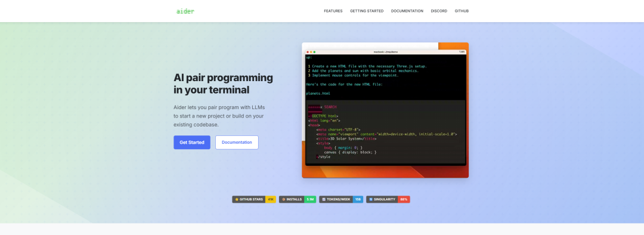Click the icon in the Singularity badge
The height and width of the screenshot is (235, 644).
371,199
